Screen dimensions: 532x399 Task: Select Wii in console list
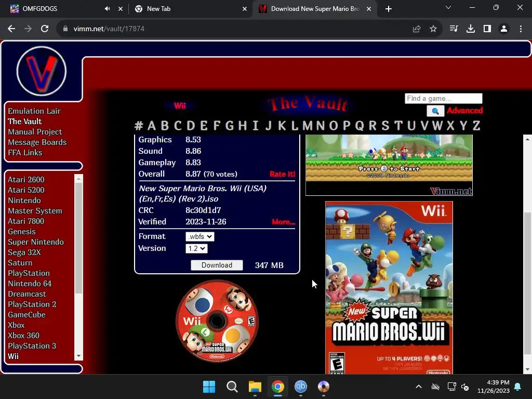coord(13,356)
